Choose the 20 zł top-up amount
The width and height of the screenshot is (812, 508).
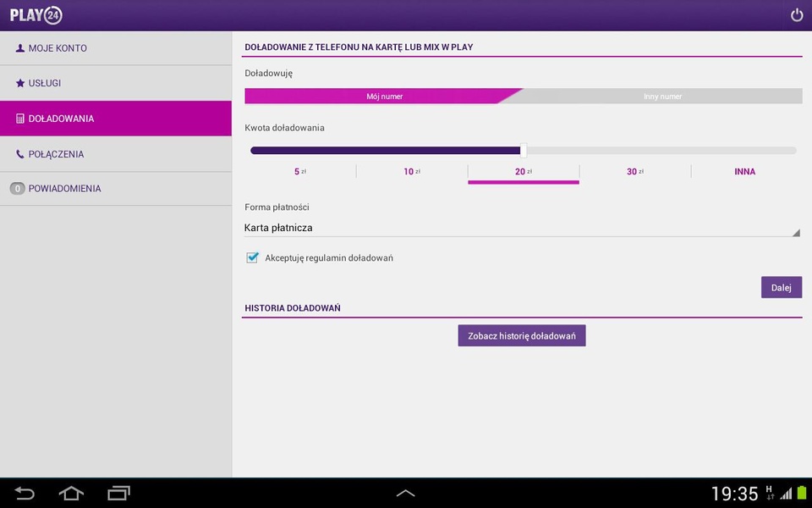[524, 172]
